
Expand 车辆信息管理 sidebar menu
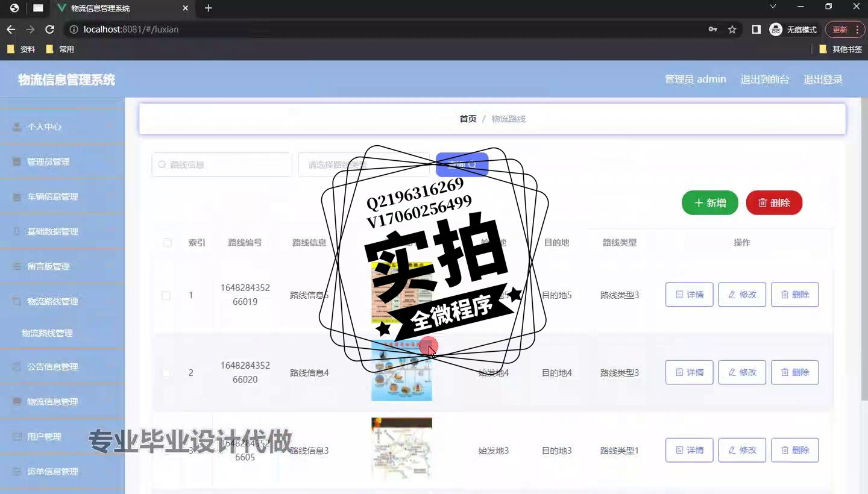click(62, 197)
